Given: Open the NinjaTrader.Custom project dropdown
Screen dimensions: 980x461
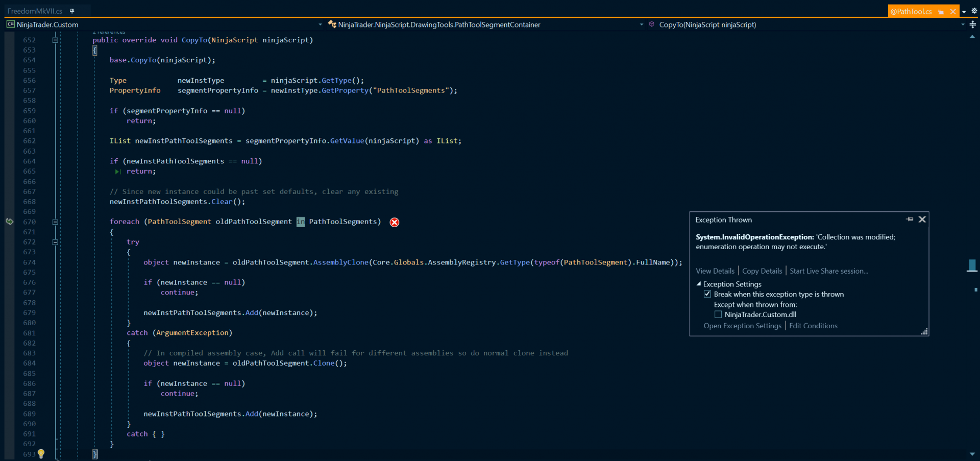Looking at the screenshot, I should tap(321, 25).
